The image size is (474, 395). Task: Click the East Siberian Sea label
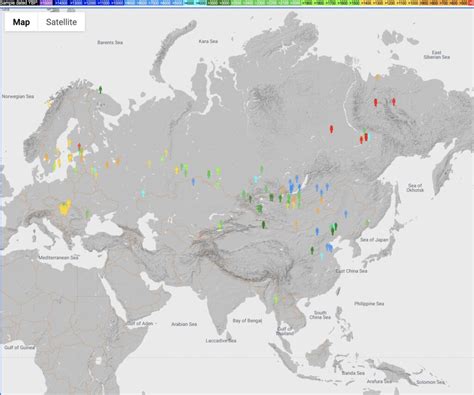click(x=437, y=55)
